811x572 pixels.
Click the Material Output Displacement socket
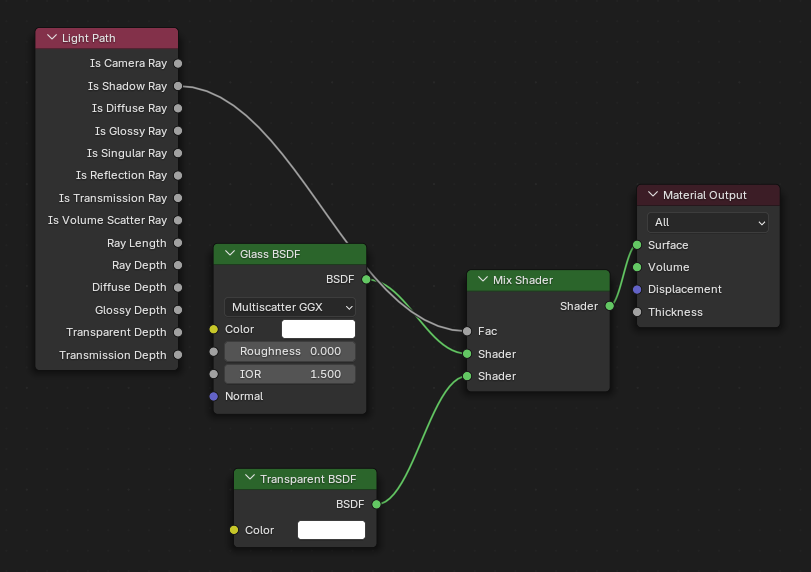(637, 290)
